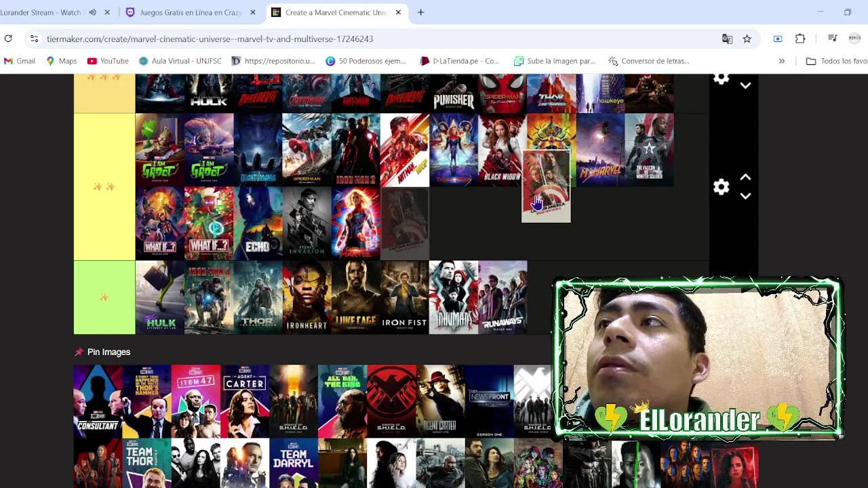Pick Newsfront poster from image pool
This screenshot has width=868, height=488.
pyautogui.click(x=489, y=401)
